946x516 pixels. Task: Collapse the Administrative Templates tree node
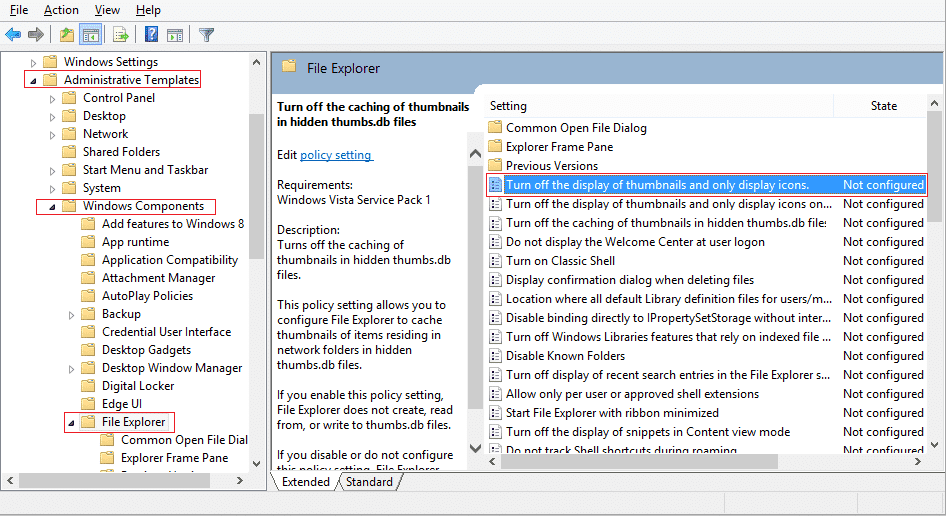pos(33,80)
